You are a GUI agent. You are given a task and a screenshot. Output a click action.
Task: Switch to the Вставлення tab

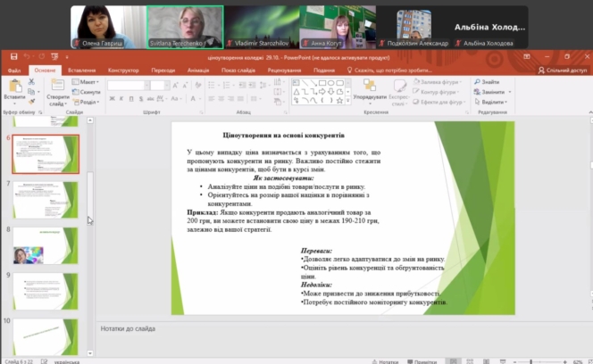click(81, 70)
